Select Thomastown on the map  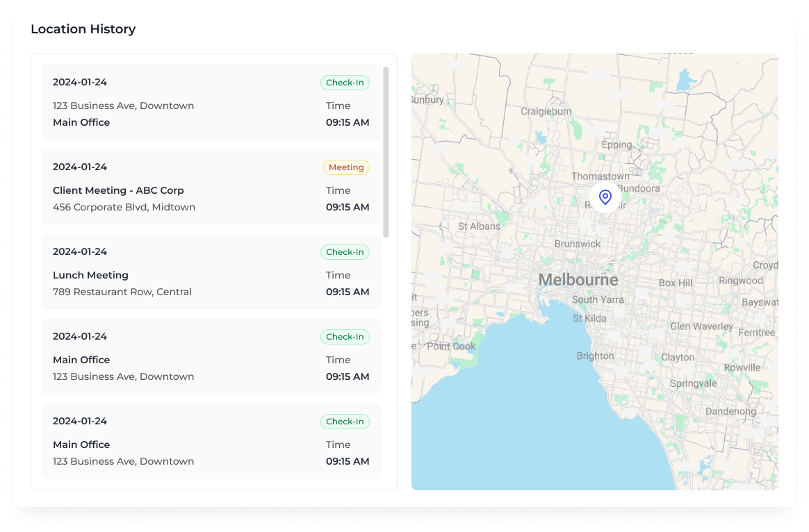click(x=600, y=176)
